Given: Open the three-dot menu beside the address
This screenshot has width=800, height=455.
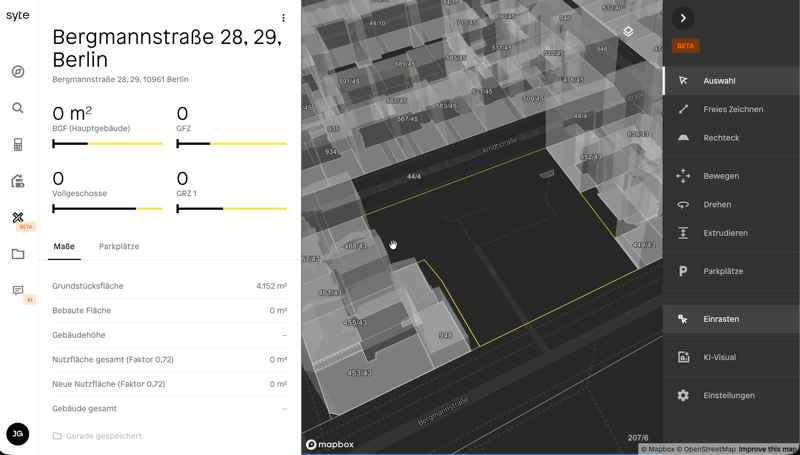Looking at the screenshot, I should [284, 18].
